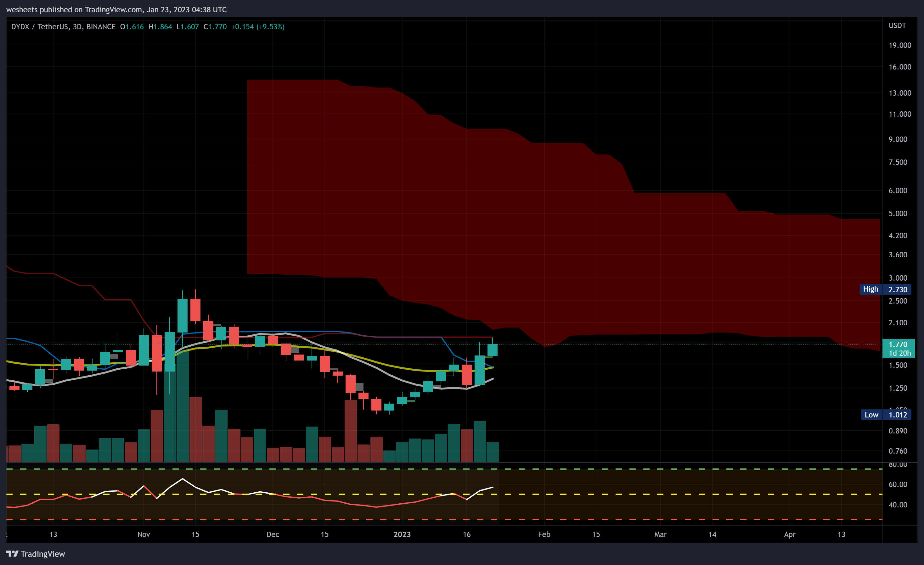Click the '16' date label on time axis

(466, 534)
